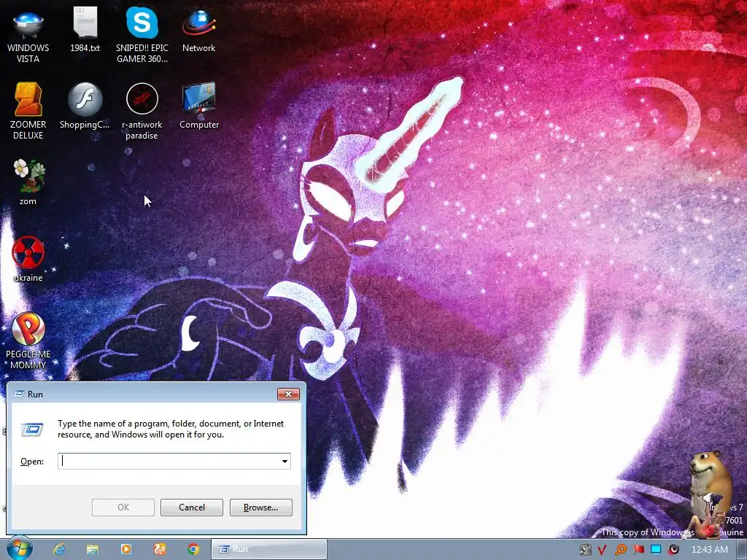Open the Action Center red flag icon
The width and height of the screenshot is (747, 560).
[x=638, y=550]
